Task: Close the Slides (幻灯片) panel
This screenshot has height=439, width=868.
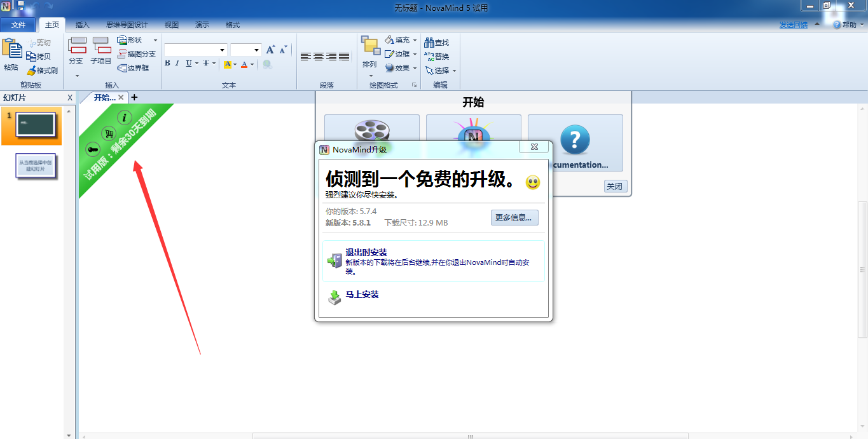Action: coord(70,97)
